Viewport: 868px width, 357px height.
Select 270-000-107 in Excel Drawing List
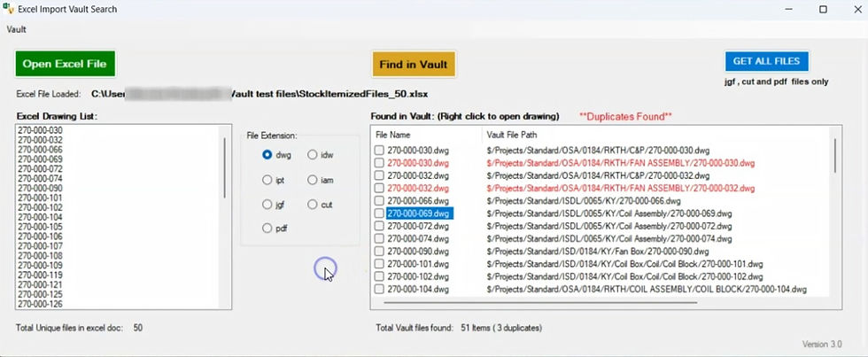tap(40, 246)
